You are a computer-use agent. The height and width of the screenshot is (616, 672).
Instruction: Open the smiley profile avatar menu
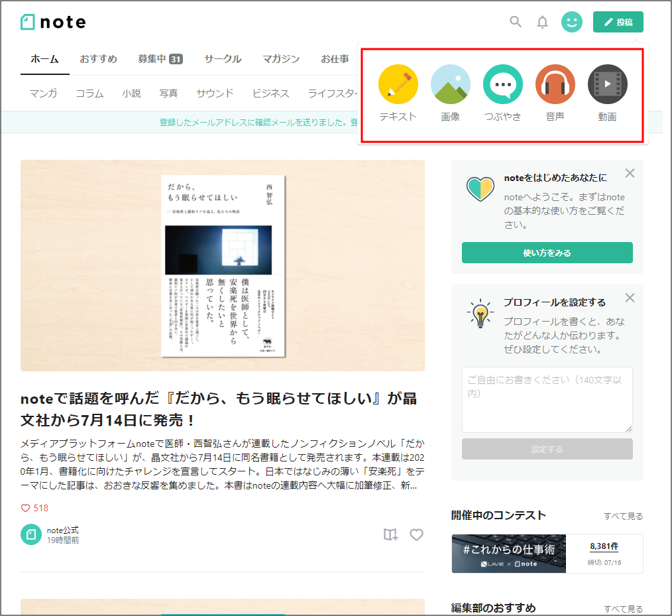pos(571,22)
